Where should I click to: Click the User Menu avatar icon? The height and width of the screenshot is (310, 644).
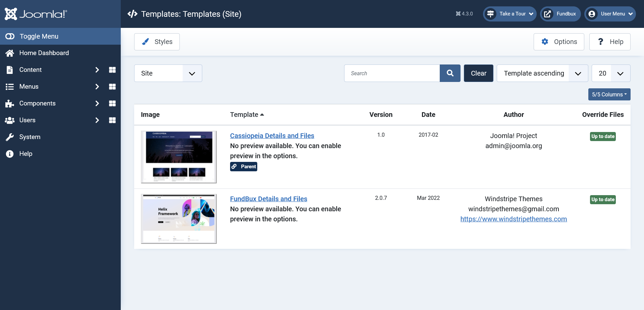tap(592, 14)
